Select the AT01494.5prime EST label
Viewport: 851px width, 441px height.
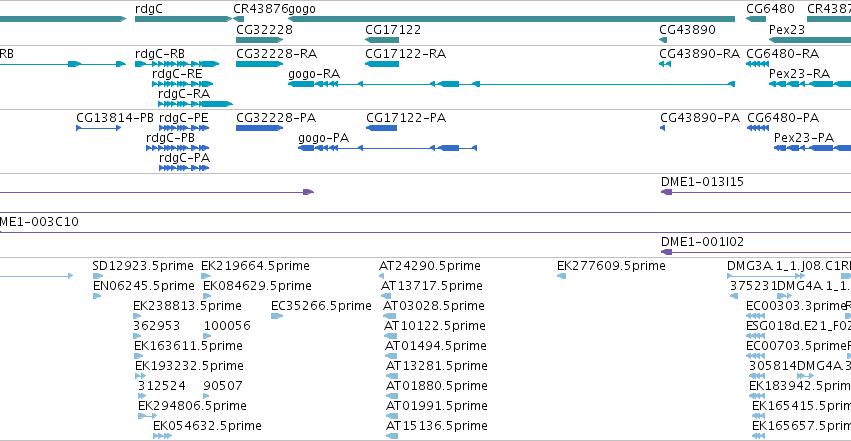[x=436, y=346]
